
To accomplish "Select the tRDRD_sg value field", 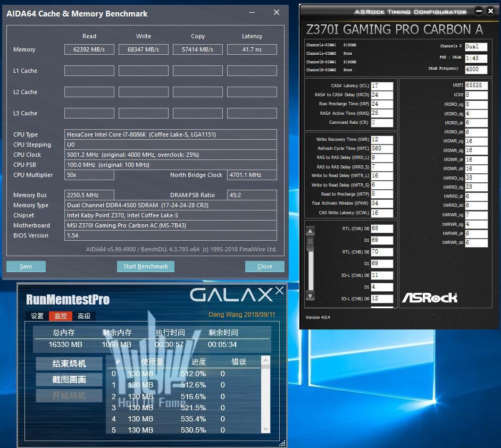I will point(476,104).
